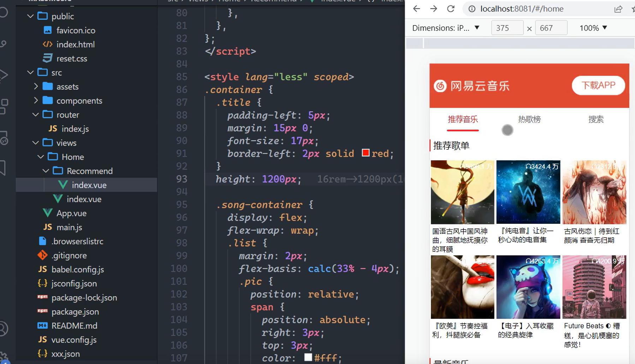This screenshot has height=364, width=635.
Task: Open .gitignore file
Action: (x=69, y=255)
